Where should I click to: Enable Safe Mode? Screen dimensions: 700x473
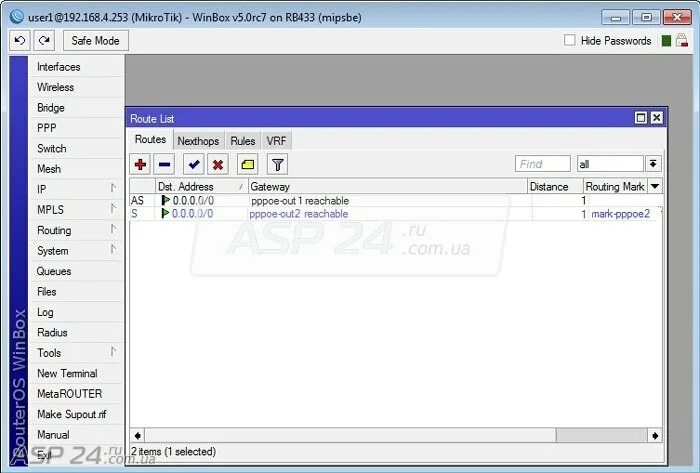(96, 41)
